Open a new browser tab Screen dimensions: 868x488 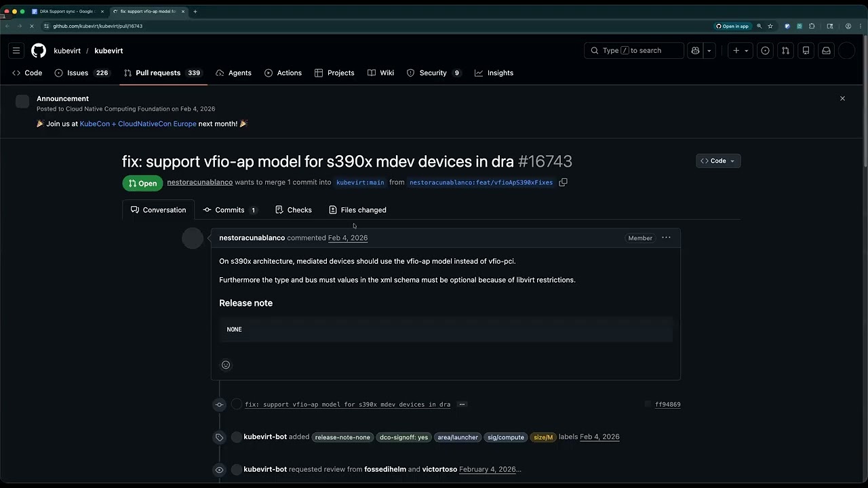(195, 12)
